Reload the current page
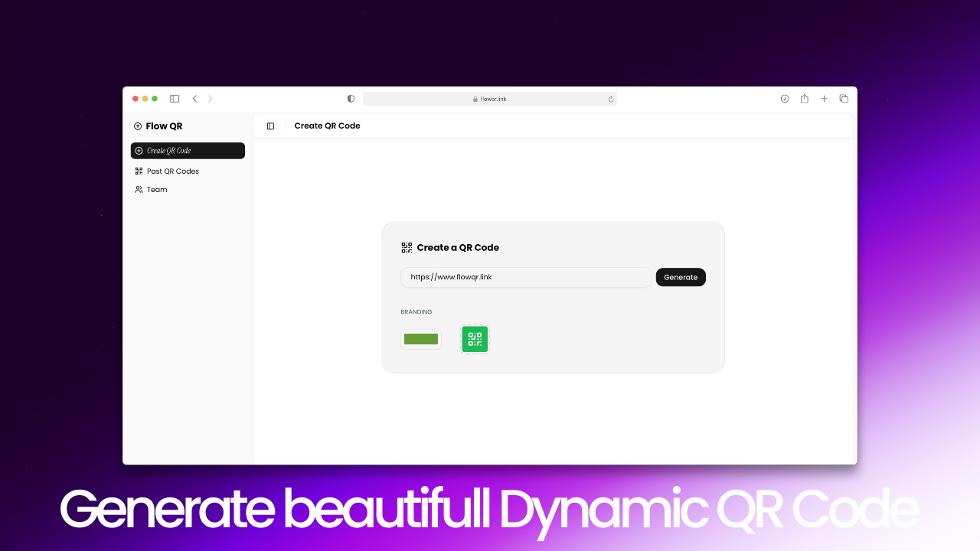 611,99
